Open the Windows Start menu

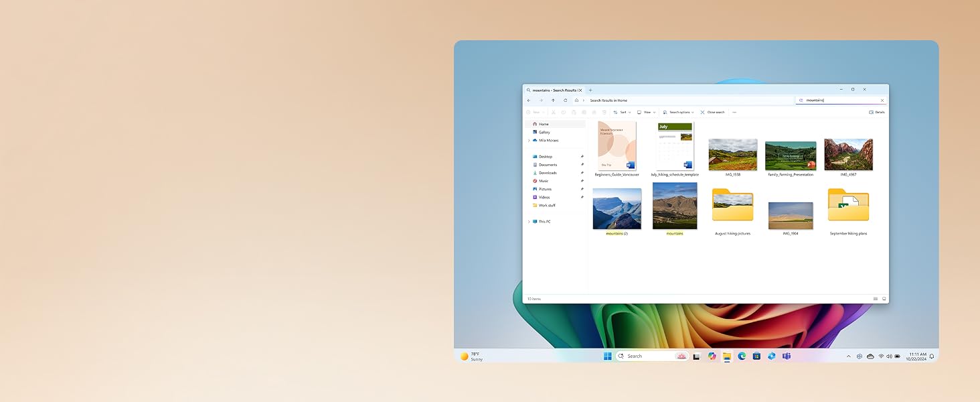(x=608, y=356)
